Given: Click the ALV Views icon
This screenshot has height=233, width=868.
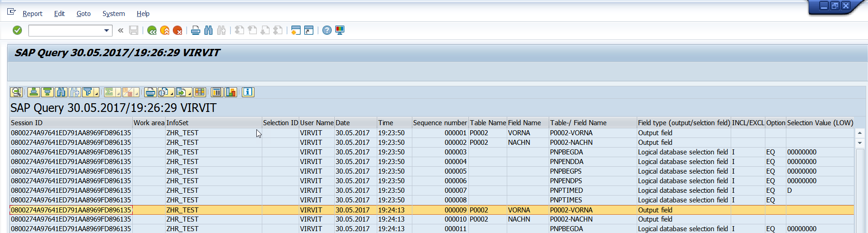Looking at the screenshot, I should coord(164,92).
